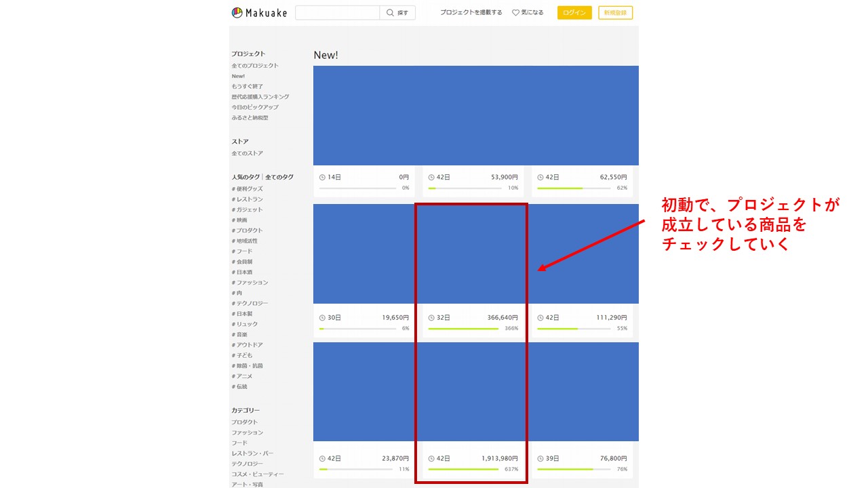Select the #便利グッズ tag
Image resolution: width=868 pixels, height=488 pixels.
click(x=248, y=189)
